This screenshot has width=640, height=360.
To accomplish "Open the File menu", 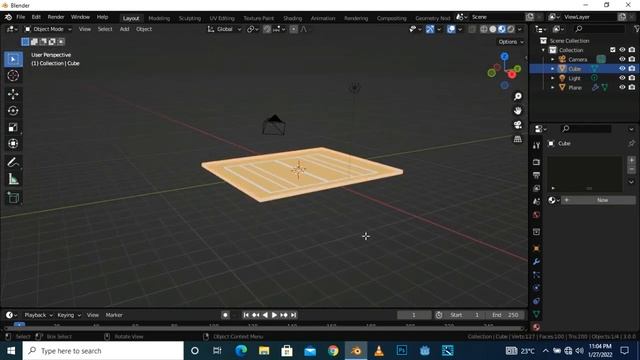I will click(20, 17).
